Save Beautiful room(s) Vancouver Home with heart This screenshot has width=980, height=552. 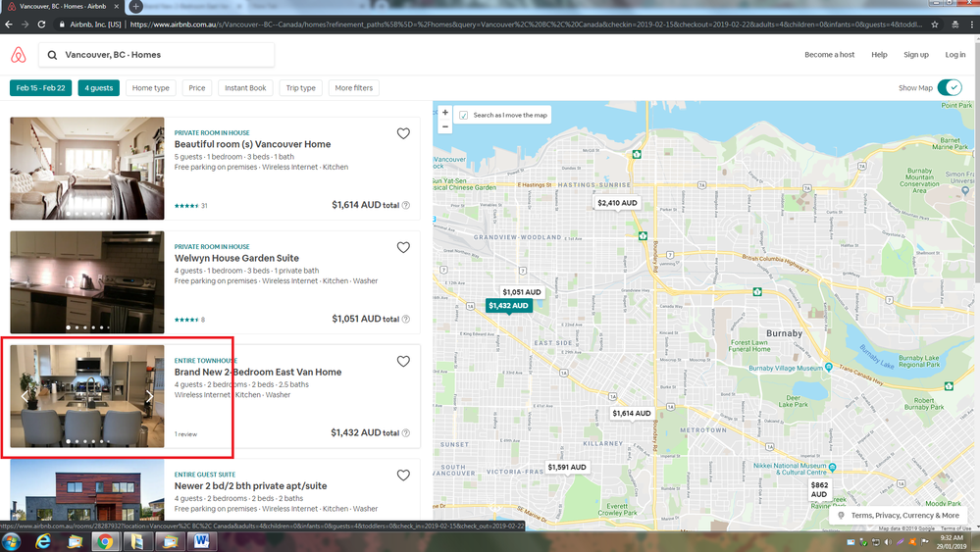[x=403, y=133]
